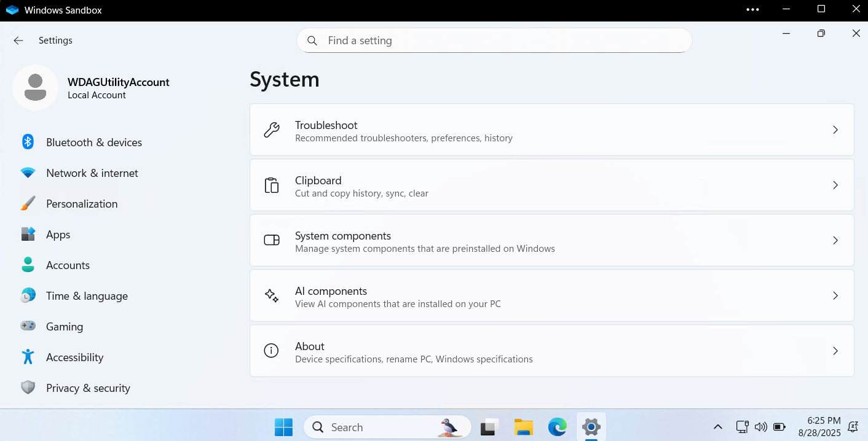The image size is (868, 441).
Task: Click WDAGUtilityAccount name
Action: (x=118, y=82)
